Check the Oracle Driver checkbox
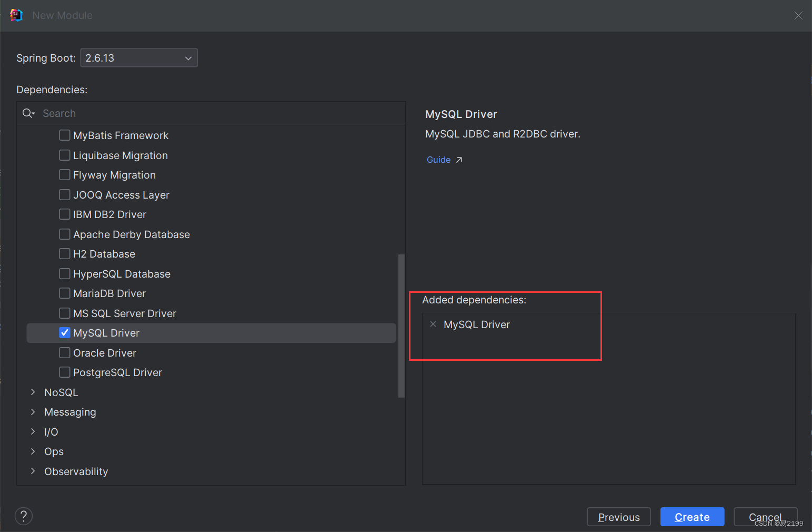The width and height of the screenshot is (812, 532). [x=65, y=352]
